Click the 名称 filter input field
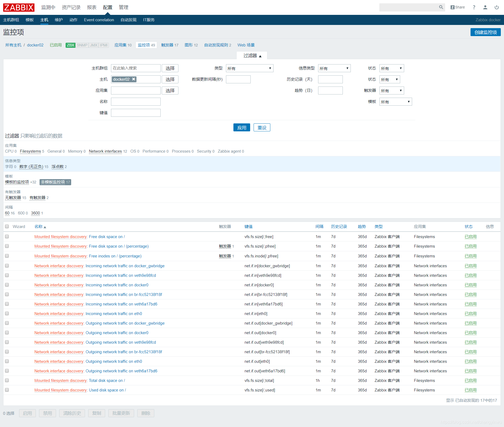Image resolution: width=504 pixels, height=427 pixels. (136, 102)
